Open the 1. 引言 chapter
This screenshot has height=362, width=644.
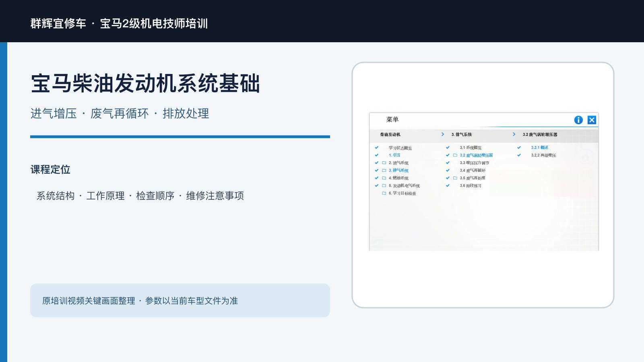394,155
